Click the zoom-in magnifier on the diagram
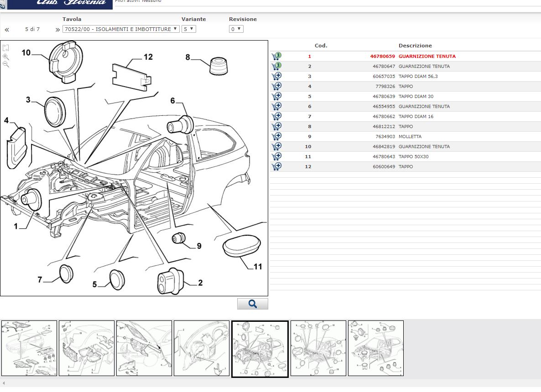This screenshot has height=392, width=541. pos(5,57)
